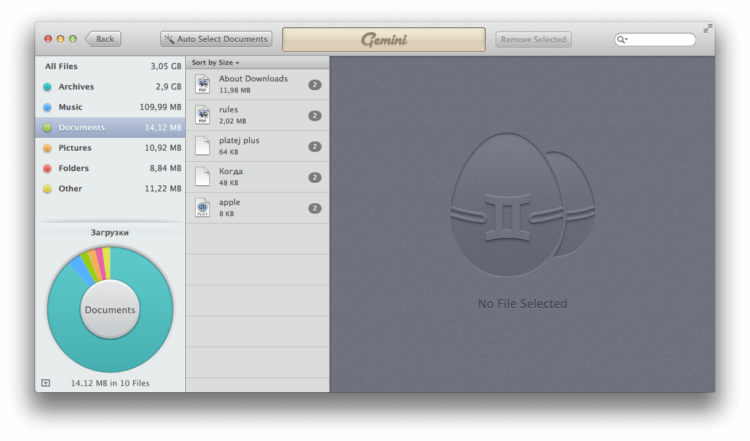750x441 pixels.
Task: Select the rules file name
Action: tap(229, 110)
